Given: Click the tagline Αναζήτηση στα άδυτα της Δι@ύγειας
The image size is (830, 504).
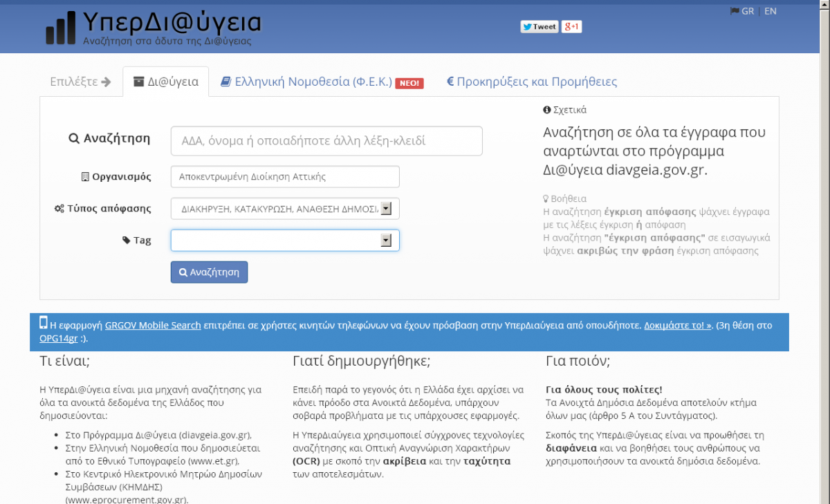Looking at the screenshot, I should [x=167, y=41].
